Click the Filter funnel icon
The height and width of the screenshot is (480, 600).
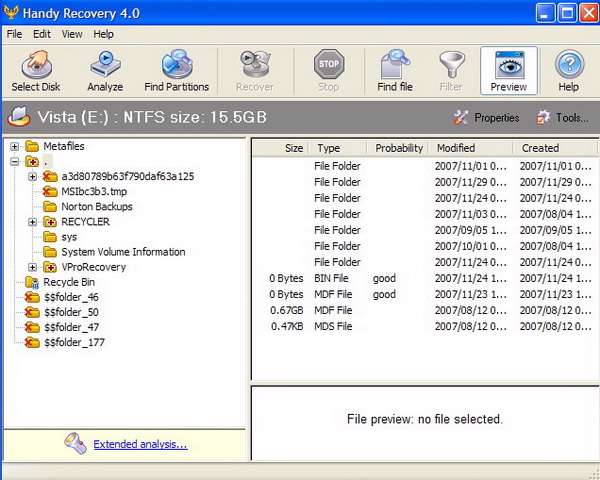click(452, 65)
